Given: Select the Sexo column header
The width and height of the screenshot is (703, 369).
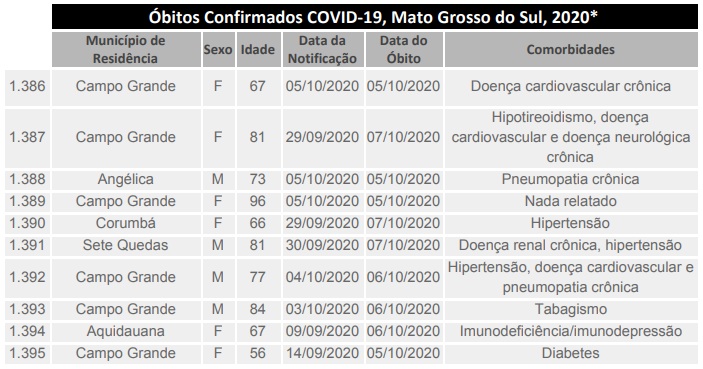Looking at the screenshot, I should coord(218,49).
